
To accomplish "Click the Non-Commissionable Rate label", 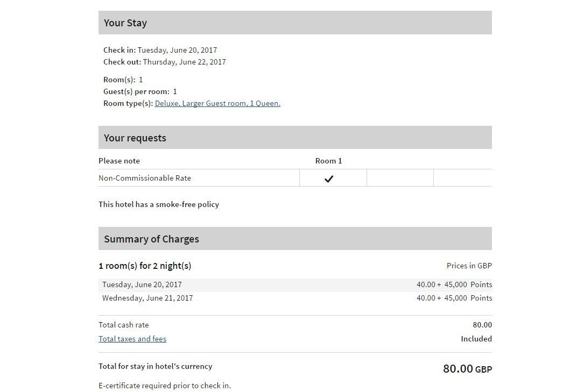I will point(145,178).
